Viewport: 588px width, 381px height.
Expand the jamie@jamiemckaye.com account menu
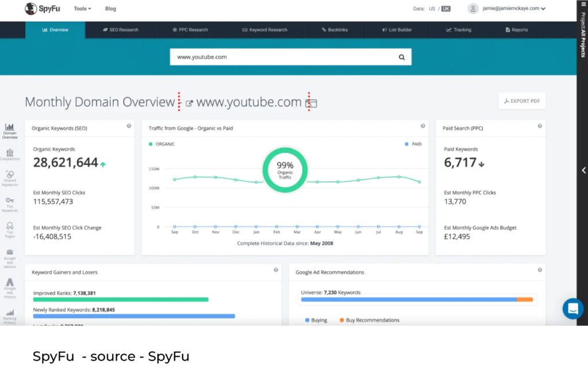pos(514,8)
